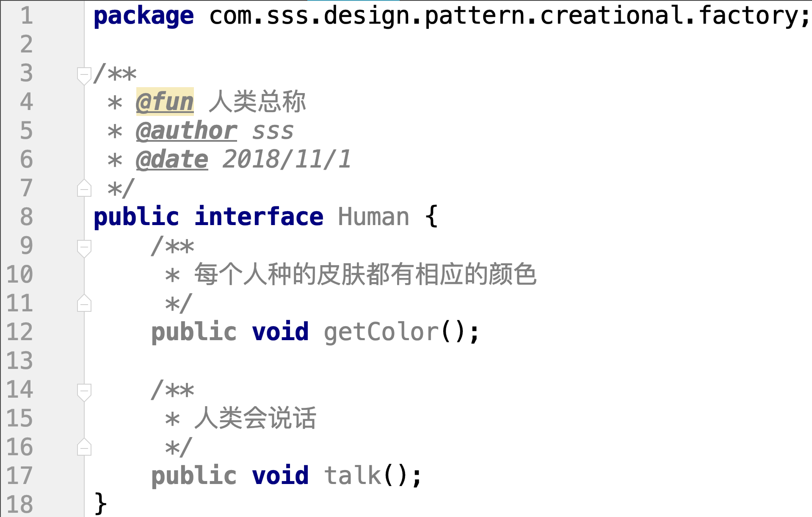Click line number 12 in the gutter
The image size is (812, 517).
click(20, 332)
